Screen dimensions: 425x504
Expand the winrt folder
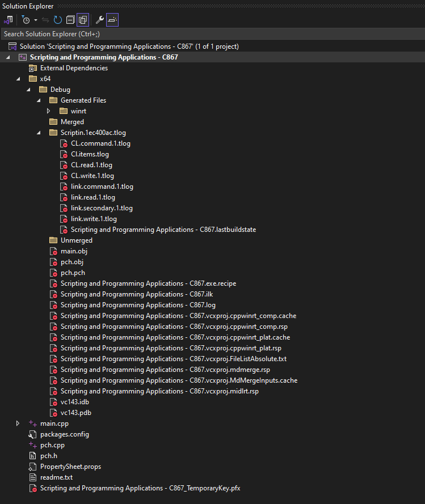tap(49, 111)
